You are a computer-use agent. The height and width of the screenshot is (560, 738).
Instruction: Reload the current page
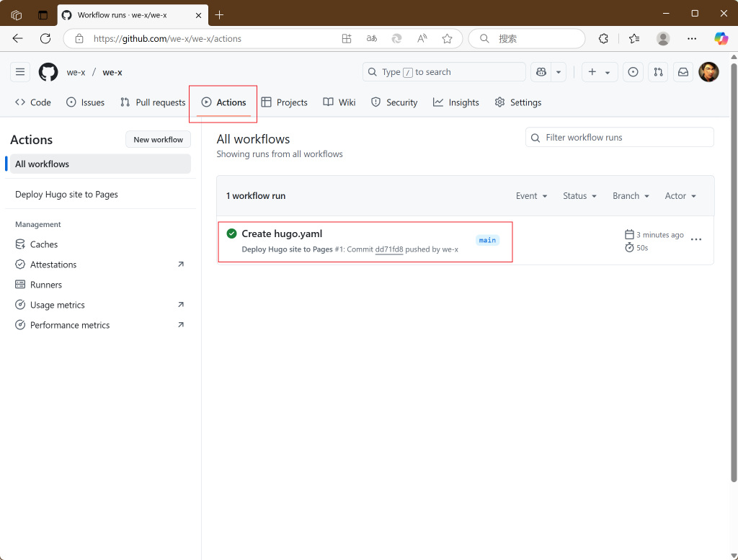point(45,39)
